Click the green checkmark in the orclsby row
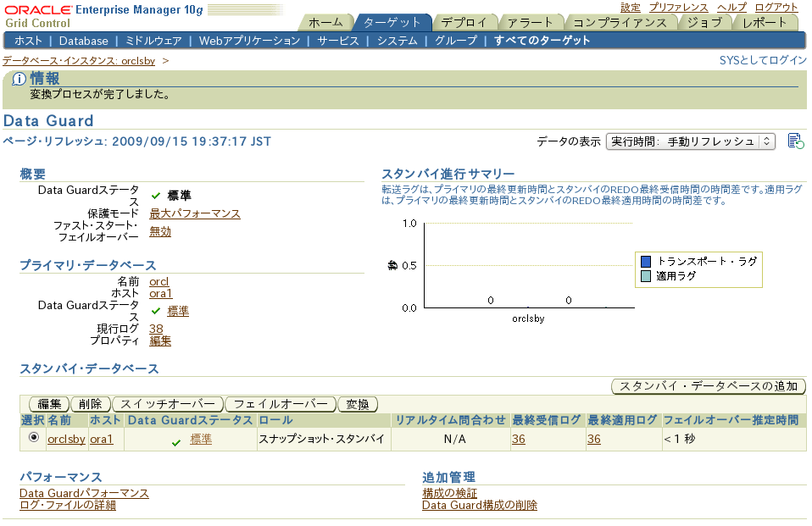The height and width of the screenshot is (526, 812). click(x=176, y=443)
